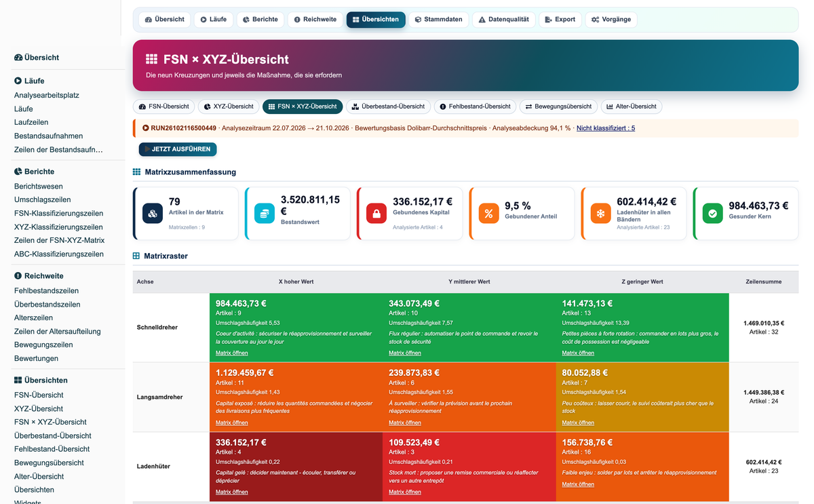This screenshot has height=504, width=814.
Task: Select the Übersichten top tab
Action: [376, 20]
